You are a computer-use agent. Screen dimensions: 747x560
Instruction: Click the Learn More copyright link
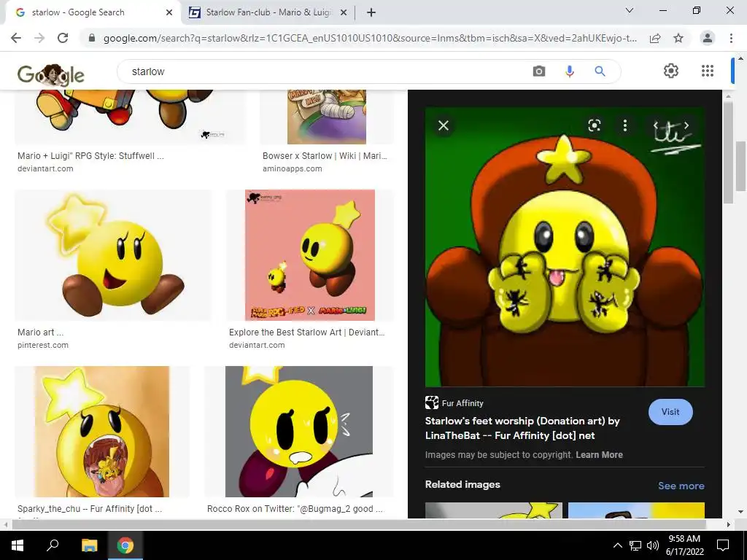click(x=599, y=455)
